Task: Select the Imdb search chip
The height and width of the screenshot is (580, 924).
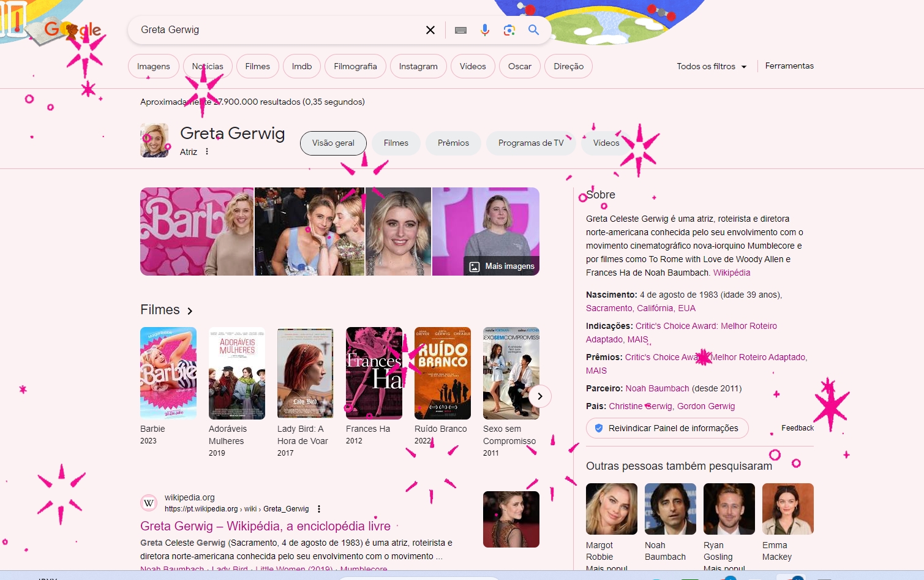Action: 302,66
